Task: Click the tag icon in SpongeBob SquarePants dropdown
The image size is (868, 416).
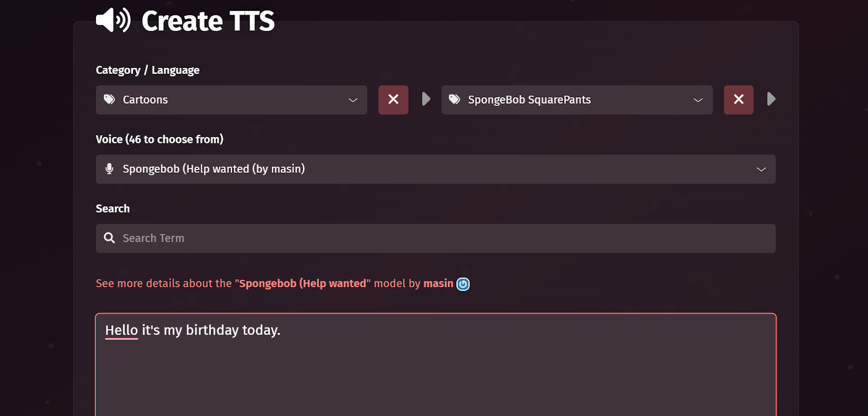Action: pos(455,99)
